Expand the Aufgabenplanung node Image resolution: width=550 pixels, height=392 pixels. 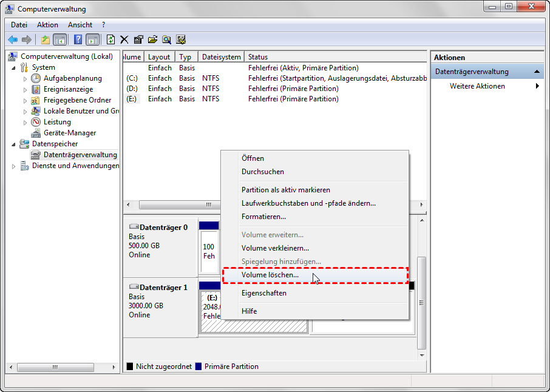pos(25,78)
